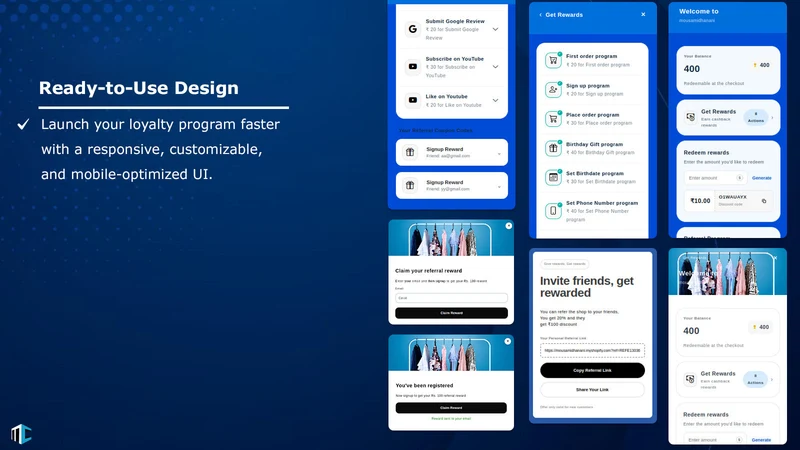800x450 pixels.
Task: Click the gift icon of the yy@gmail.com Signup Reward
Action: (x=410, y=185)
